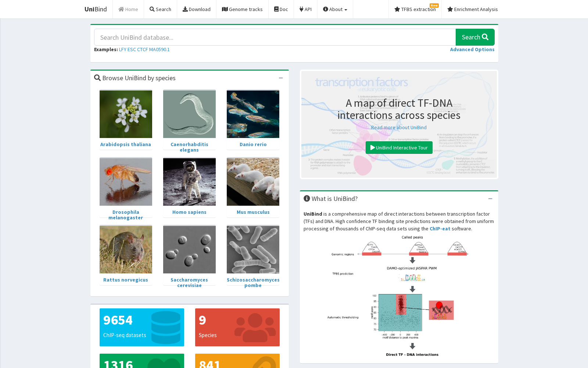Image resolution: width=588 pixels, height=368 pixels.
Task: Click the green Search button
Action: coord(475,37)
